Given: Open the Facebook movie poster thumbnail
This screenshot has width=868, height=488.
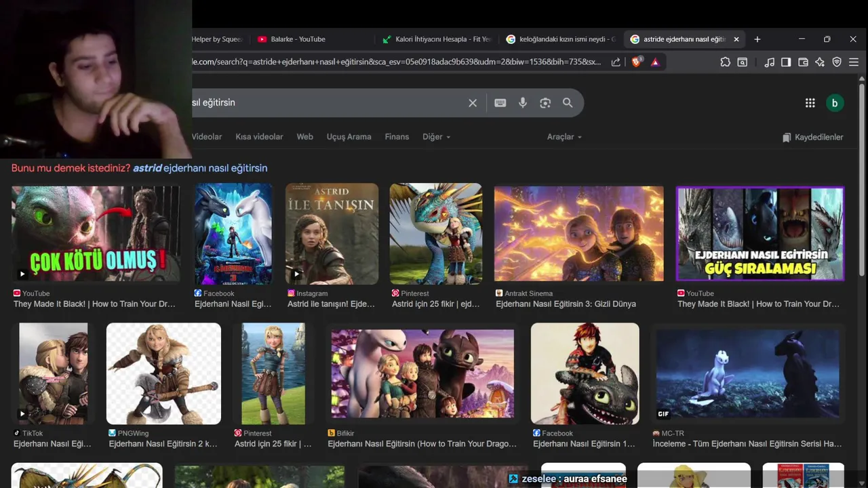Looking at the screenshot, I should 233,234.
